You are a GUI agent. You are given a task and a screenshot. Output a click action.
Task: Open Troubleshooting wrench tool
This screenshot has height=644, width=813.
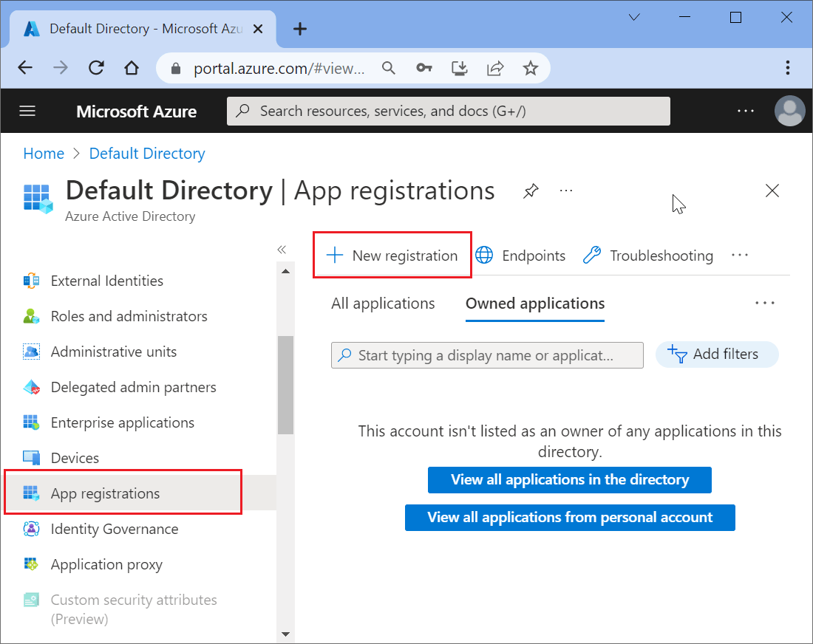point(592,256)
